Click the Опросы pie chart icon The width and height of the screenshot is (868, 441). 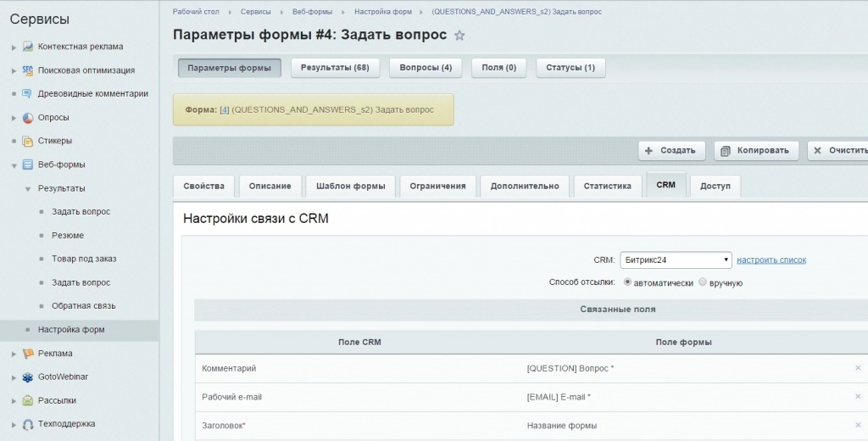[x=28, y=117]
